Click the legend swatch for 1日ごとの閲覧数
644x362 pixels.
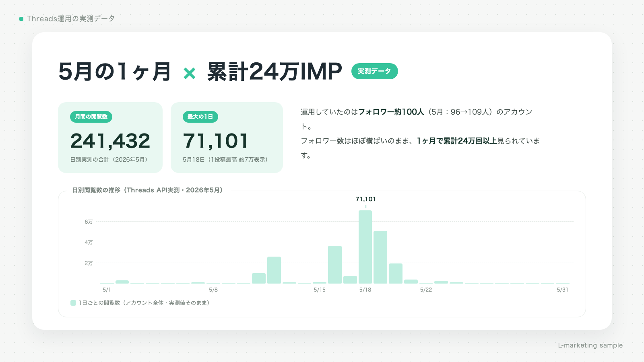pos(73,303)
